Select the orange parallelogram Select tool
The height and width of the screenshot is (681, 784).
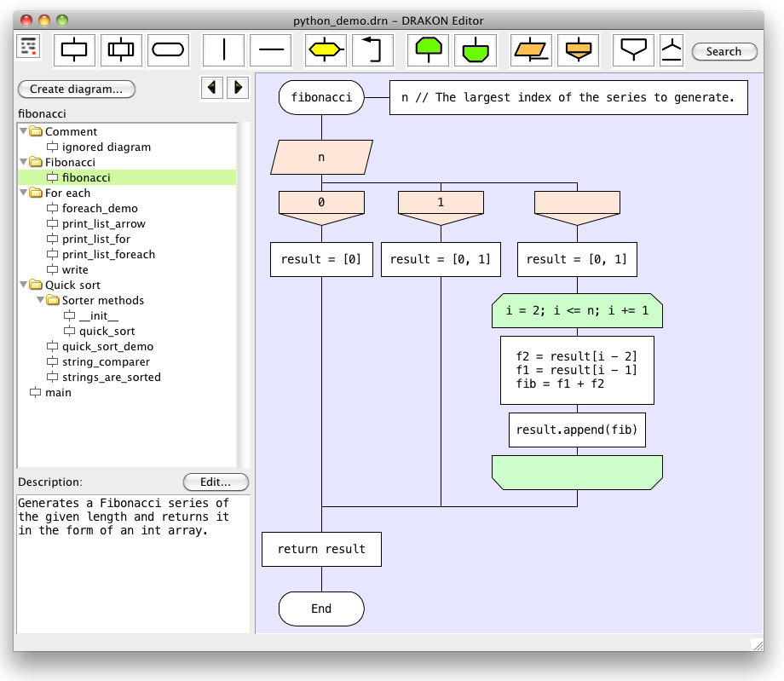531,50
